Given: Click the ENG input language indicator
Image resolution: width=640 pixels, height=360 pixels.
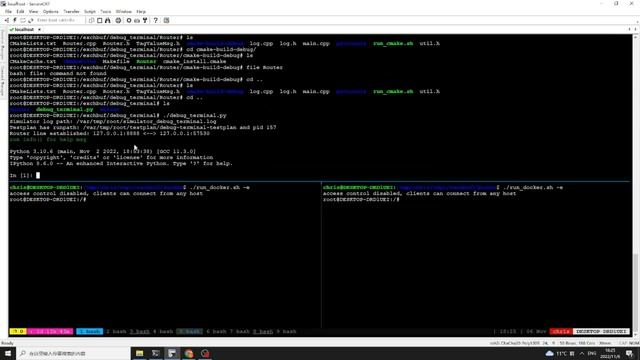Looking at the screenshot, I should [x=592, y=353].
